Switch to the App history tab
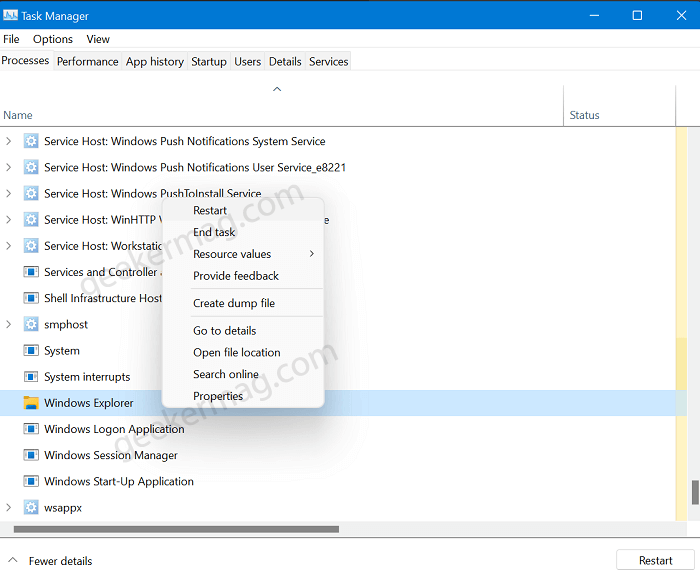 tap(154, 62)
